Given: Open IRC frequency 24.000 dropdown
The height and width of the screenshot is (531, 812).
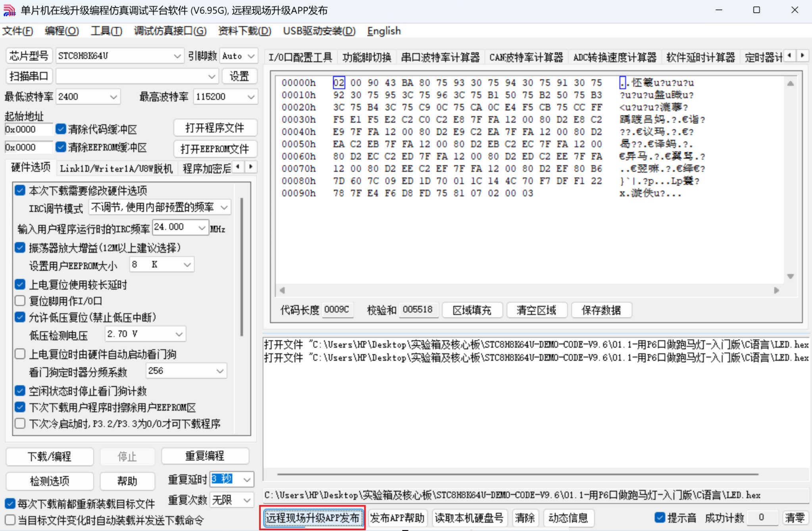Looking at the screenshot, I should pos(180,227).
